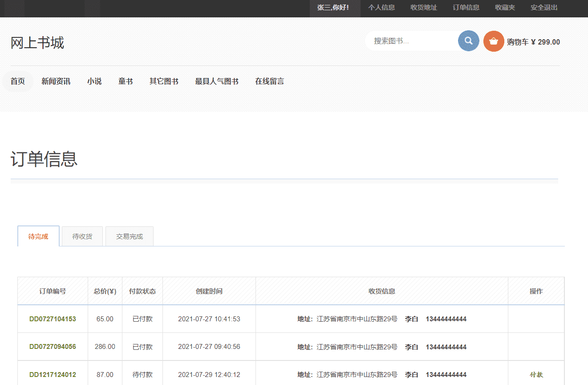The width and height of the screenshot is (588, 385).
Task: Click the search magnifier icon button
Action: (x=469, y=41)
